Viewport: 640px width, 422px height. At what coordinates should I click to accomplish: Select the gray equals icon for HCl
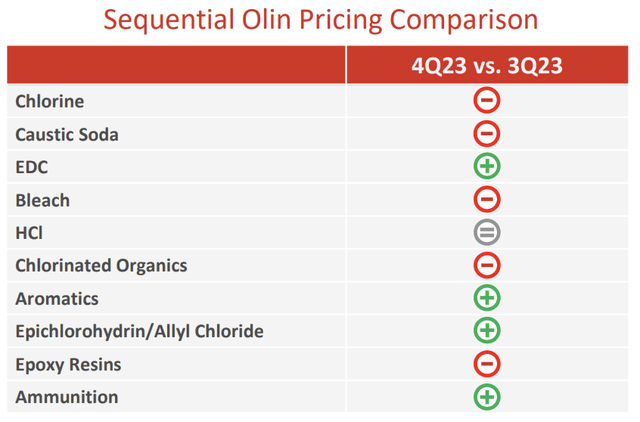point(487,233)
